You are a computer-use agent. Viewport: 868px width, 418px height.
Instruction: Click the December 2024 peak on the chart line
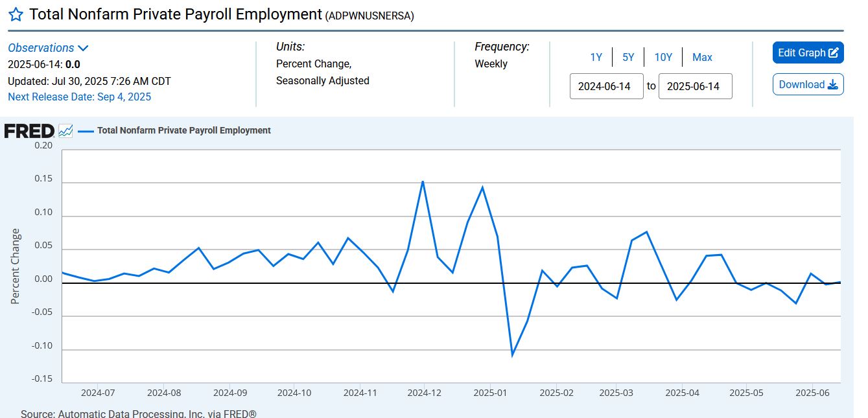(423, 181)
